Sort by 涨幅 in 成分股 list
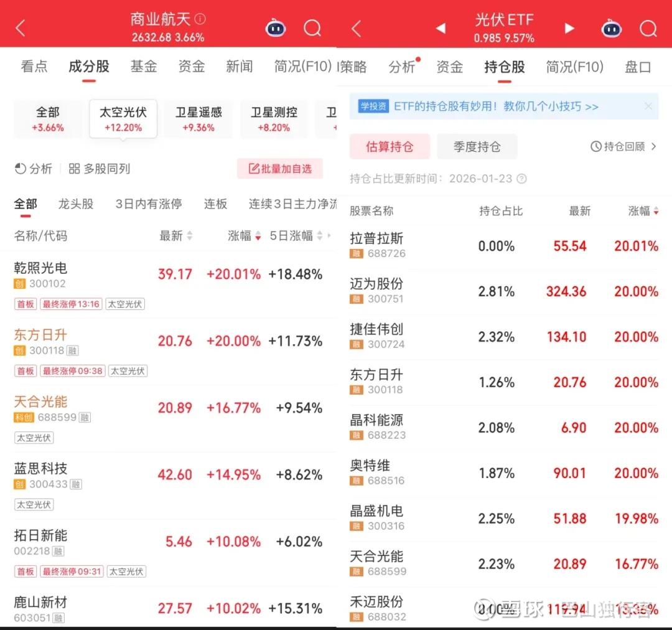672x630 pixels. coord(245,235)
